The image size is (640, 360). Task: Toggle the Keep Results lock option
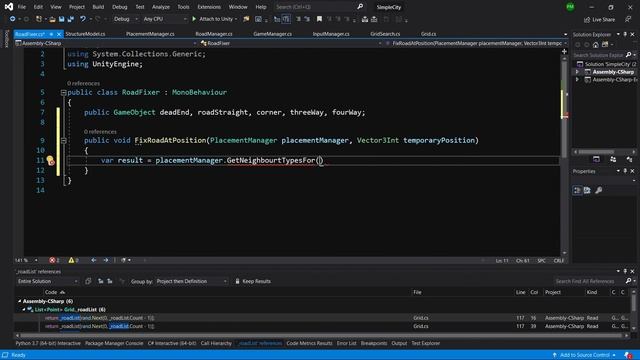[x=253, y=281]
